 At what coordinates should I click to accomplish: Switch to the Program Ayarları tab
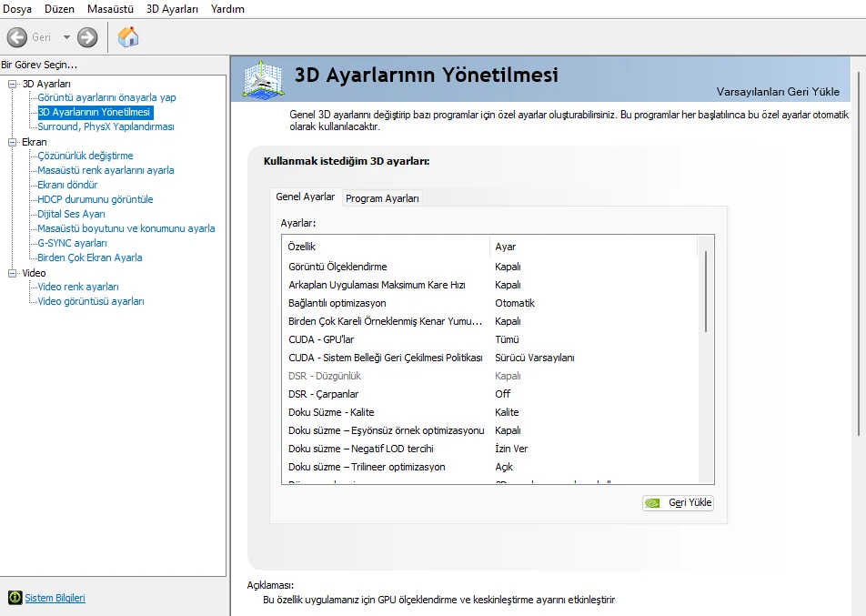tap(382, 198)
